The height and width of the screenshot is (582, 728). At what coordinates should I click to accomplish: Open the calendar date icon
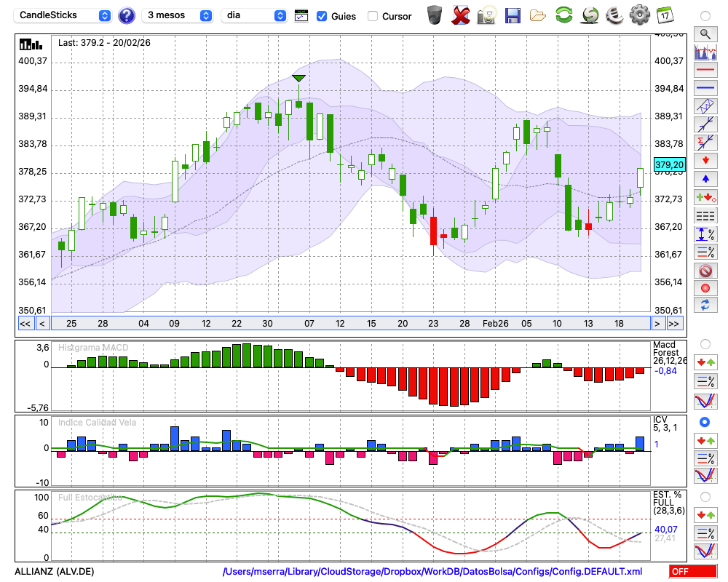pos(664,15)
